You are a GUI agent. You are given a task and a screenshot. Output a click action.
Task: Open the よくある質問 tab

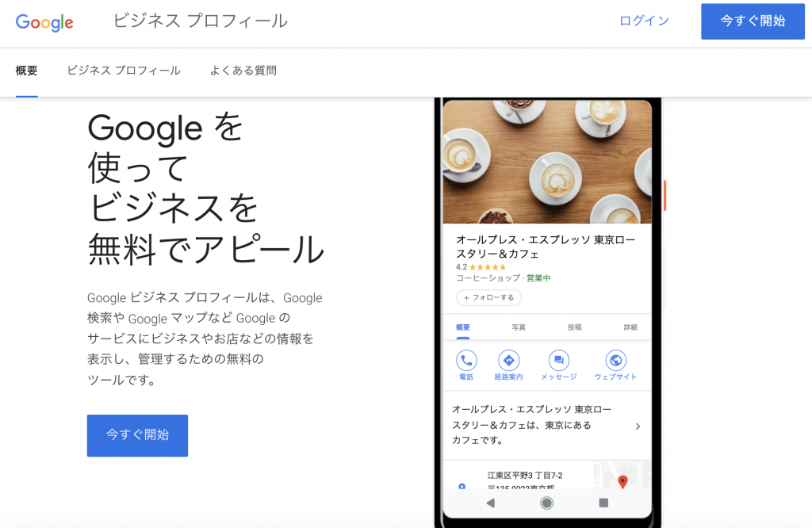(243, 71)
